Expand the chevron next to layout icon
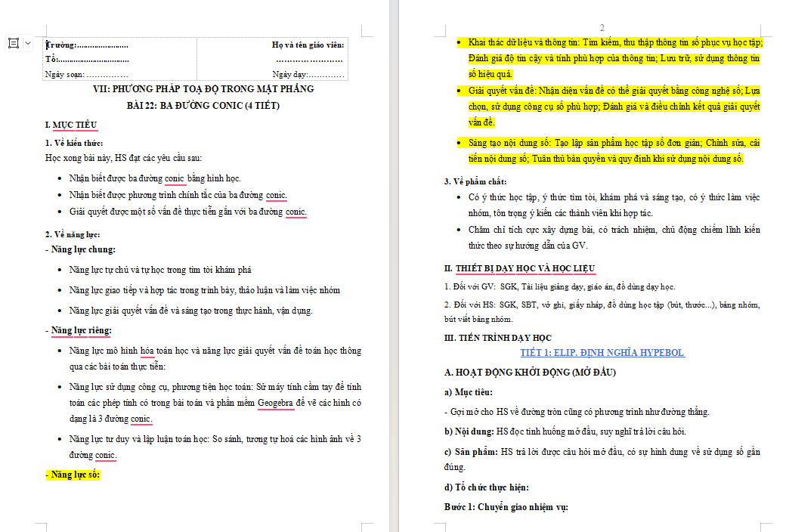This screenshot has height=532, width=786. [x=28, y=43]
